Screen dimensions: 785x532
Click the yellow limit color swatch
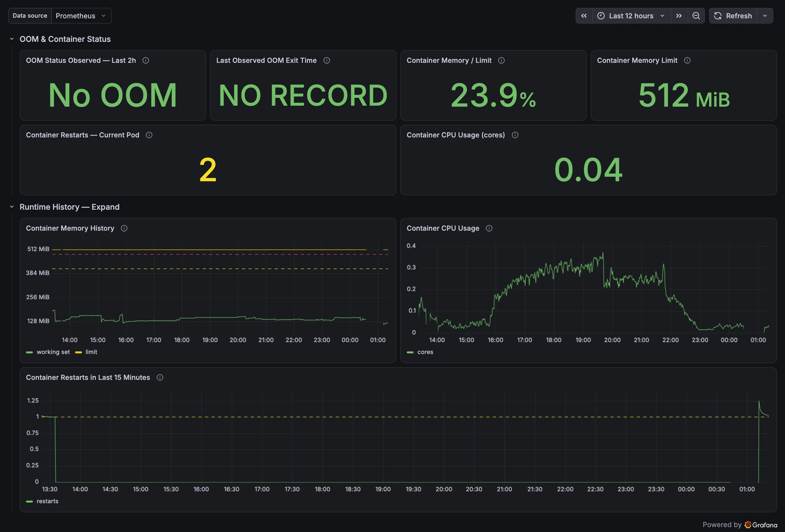pos(78,352)
